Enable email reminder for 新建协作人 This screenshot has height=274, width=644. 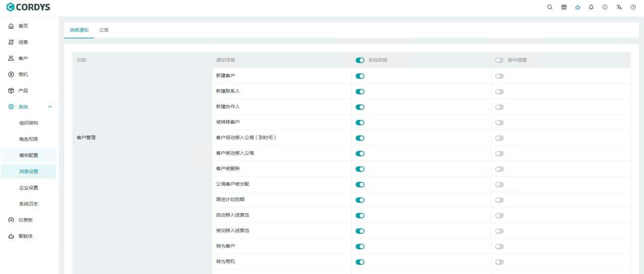499,107
